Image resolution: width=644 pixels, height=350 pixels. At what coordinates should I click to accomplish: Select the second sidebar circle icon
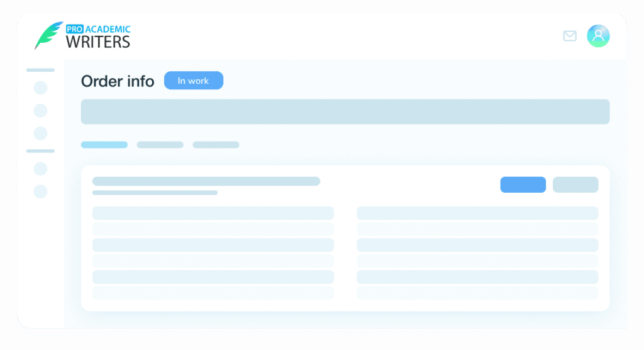(40, 111)
